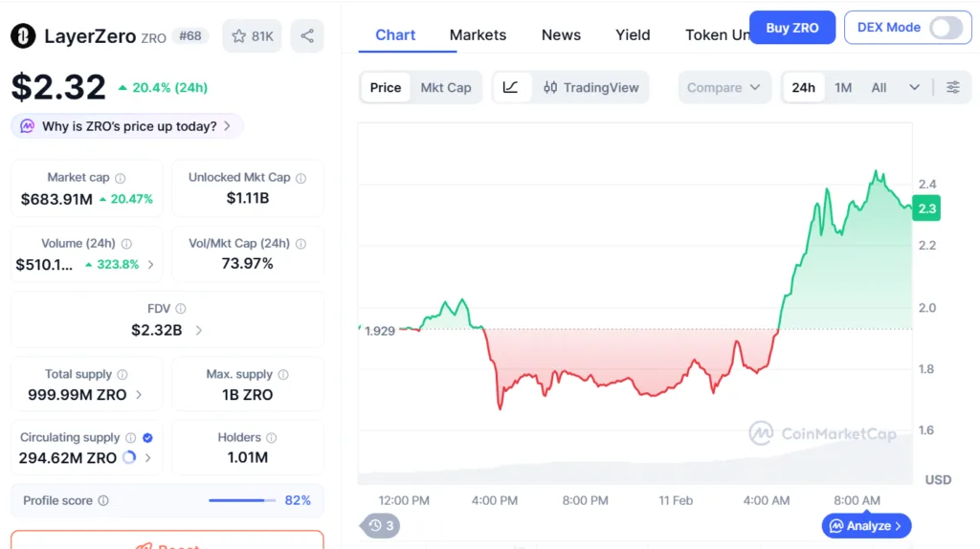Click Circulating supply info icon
This screenshot has height=549, width=980.
(130, 438)
